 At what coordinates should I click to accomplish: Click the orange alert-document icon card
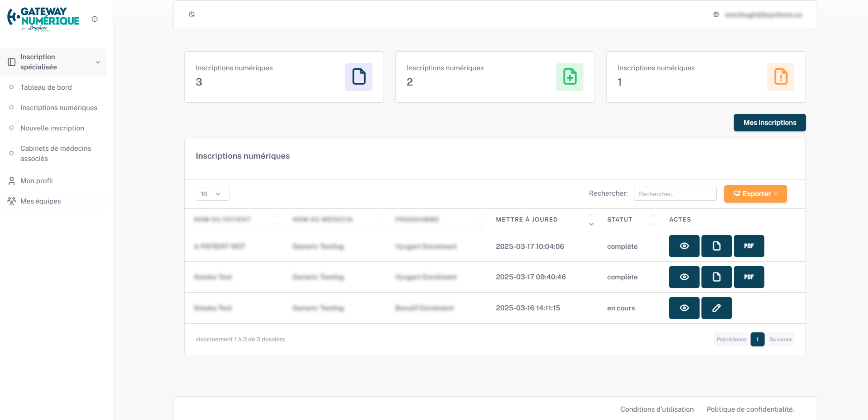781,77
